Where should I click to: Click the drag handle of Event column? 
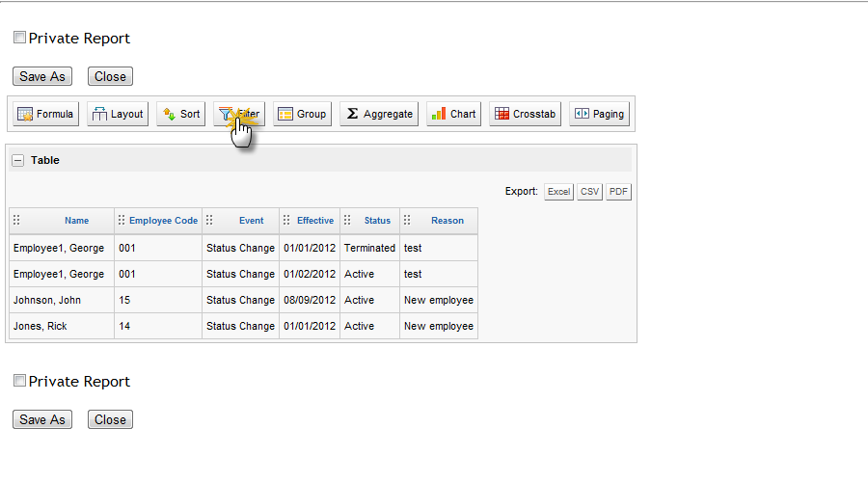[x=209, y=220]
